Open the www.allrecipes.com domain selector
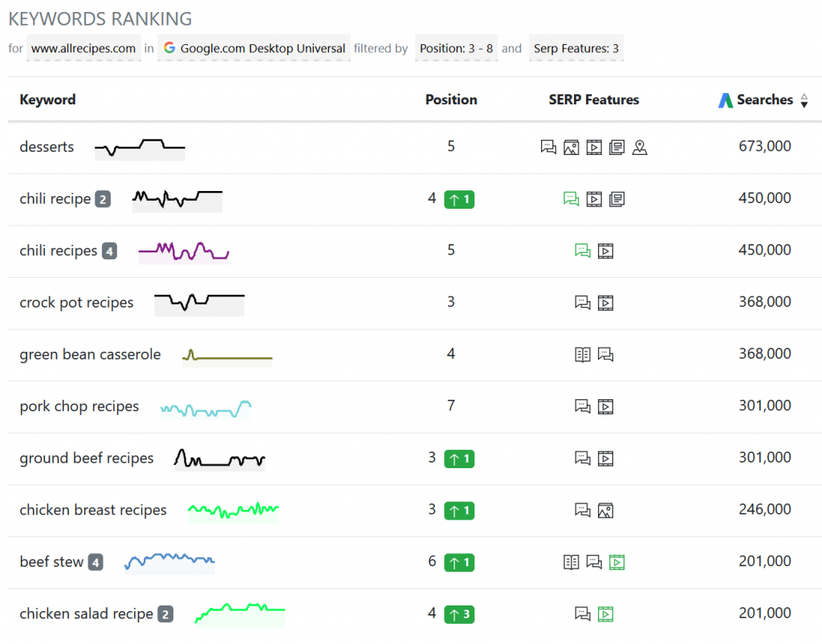The width and height of the screenshot is (822, 644). point(83,48)
